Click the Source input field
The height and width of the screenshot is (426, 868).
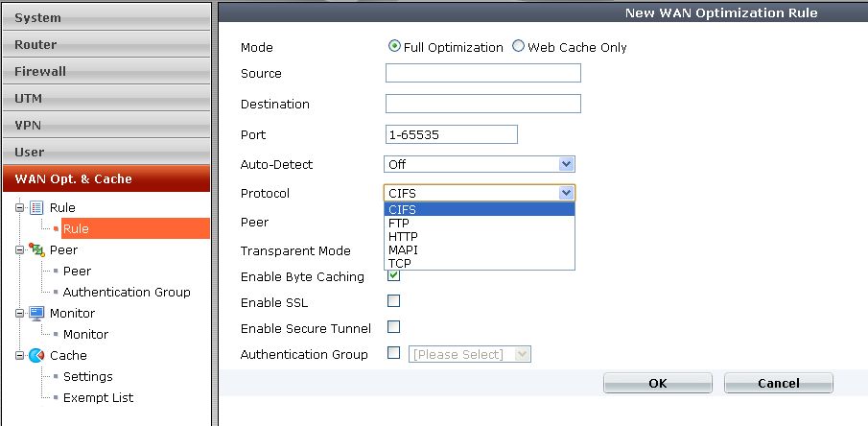pyautogui.click(x=482, y=73)
